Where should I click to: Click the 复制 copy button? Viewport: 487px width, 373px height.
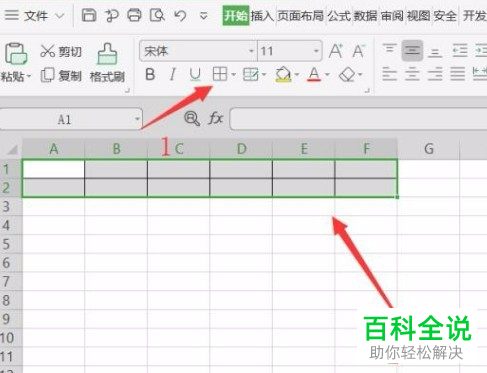click(61, 76)
